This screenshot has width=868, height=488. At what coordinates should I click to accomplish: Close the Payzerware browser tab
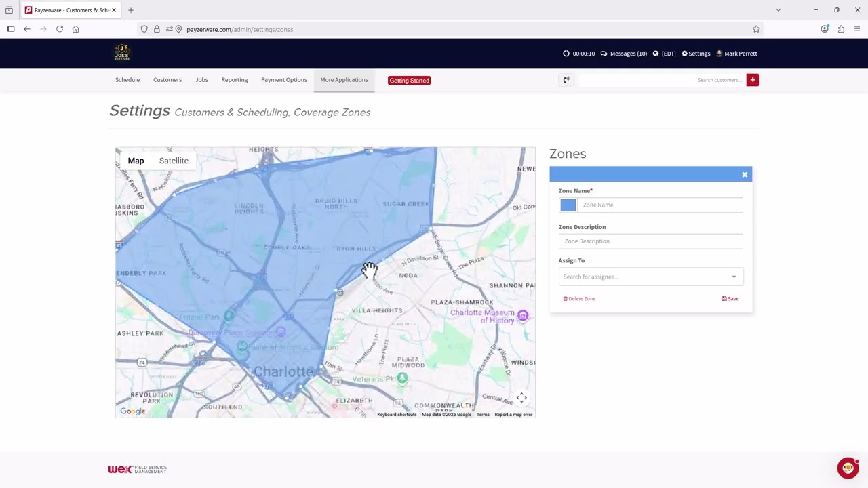tap(114, 10)
